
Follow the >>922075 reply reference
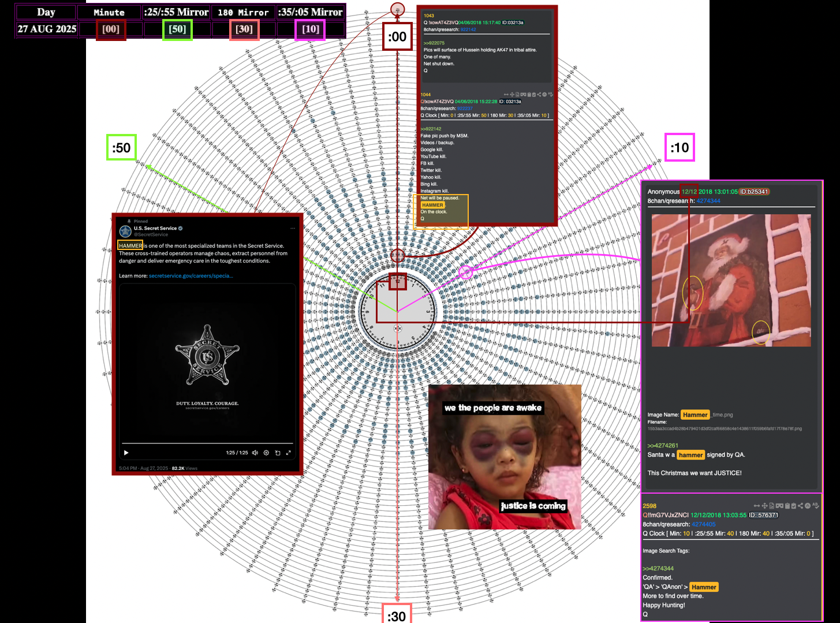tap(434, 43)
